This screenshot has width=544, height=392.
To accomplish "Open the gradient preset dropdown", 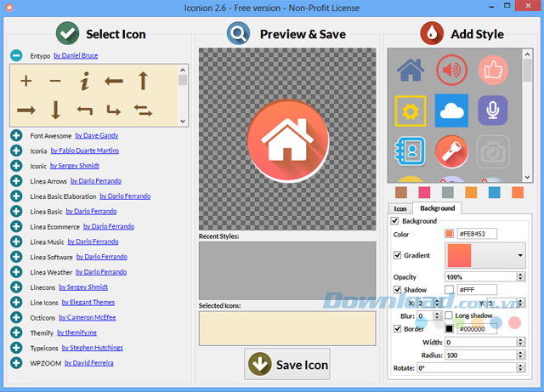I will click(519, 255).
